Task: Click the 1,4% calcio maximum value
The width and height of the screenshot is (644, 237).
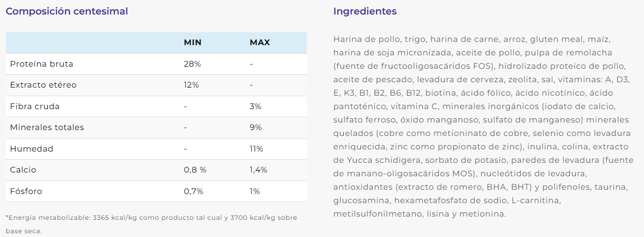Action: (259, 170)
